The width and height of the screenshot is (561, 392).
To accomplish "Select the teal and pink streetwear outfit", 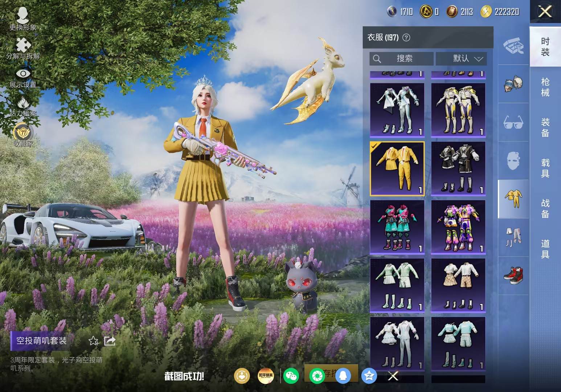I will point(397,227).
